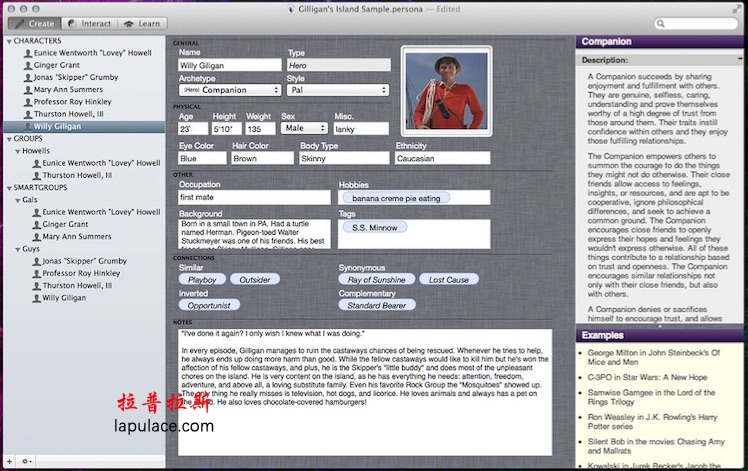Click the document icon in title bar
Screen dimensions: 748x471
click(291, 9)
